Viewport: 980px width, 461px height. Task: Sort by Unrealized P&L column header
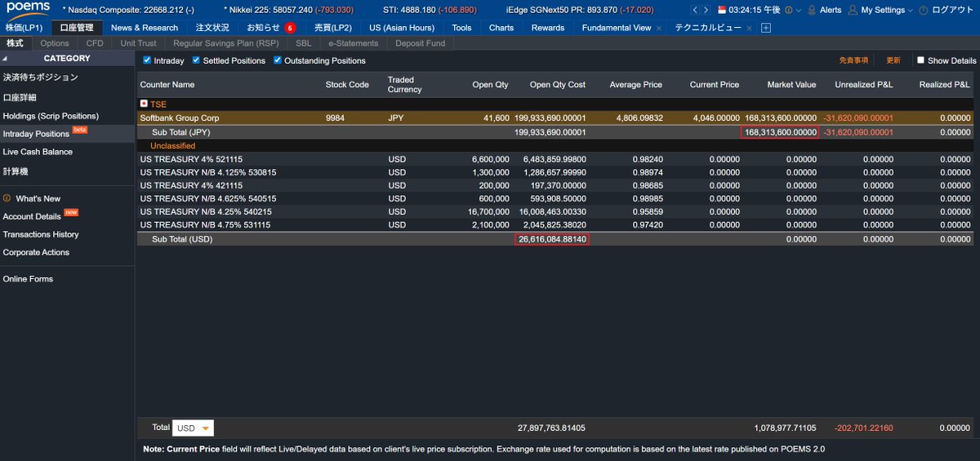[864, 85]
